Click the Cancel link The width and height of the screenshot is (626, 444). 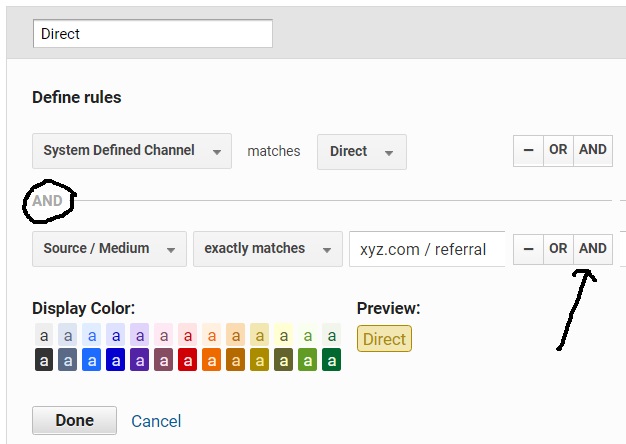156,421
